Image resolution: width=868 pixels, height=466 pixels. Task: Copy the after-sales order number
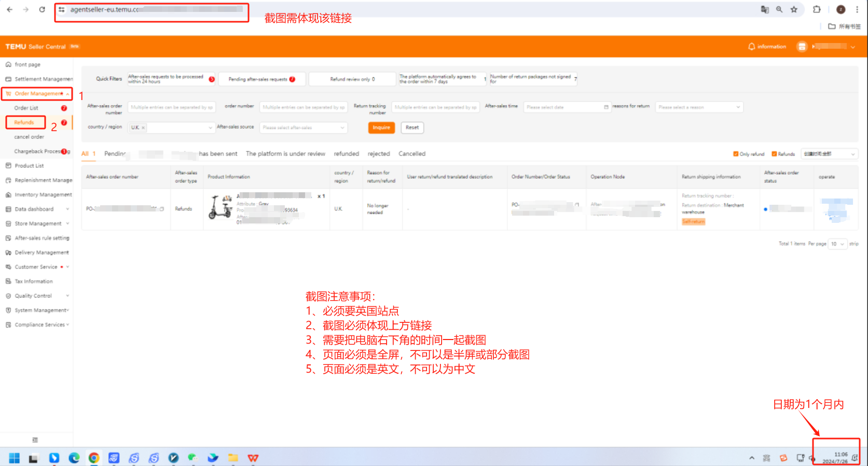coord(162,209)
